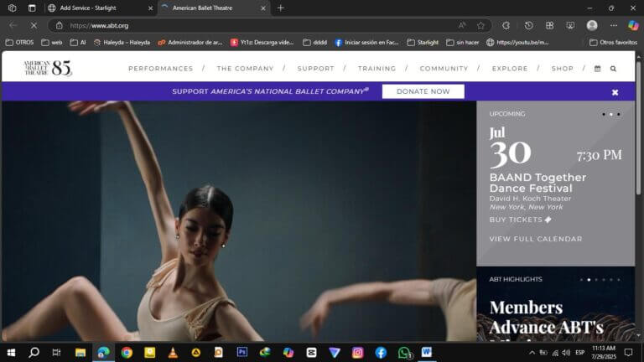Screen dimensions: 644x362
Task: Stop page loading with the X button
Action: 34,25
